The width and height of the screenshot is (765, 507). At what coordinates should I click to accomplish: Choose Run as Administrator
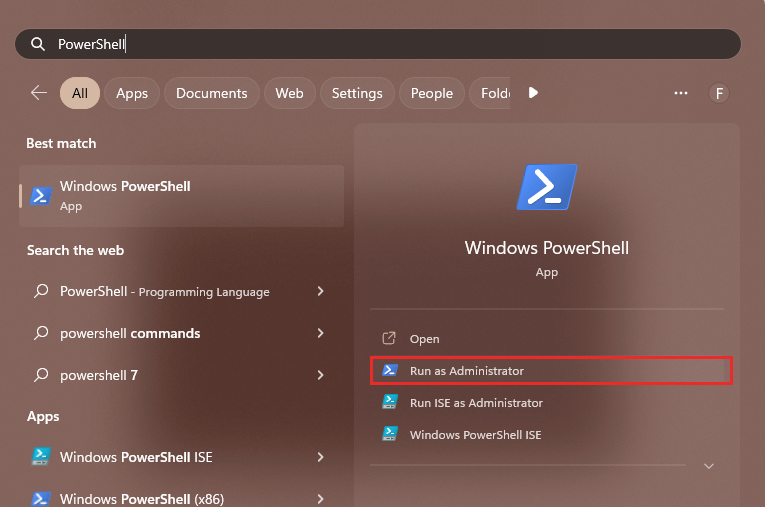(x=551, y=371)
